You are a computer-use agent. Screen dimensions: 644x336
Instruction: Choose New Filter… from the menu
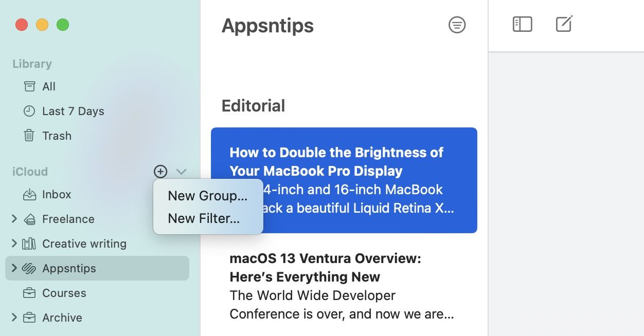204,218
